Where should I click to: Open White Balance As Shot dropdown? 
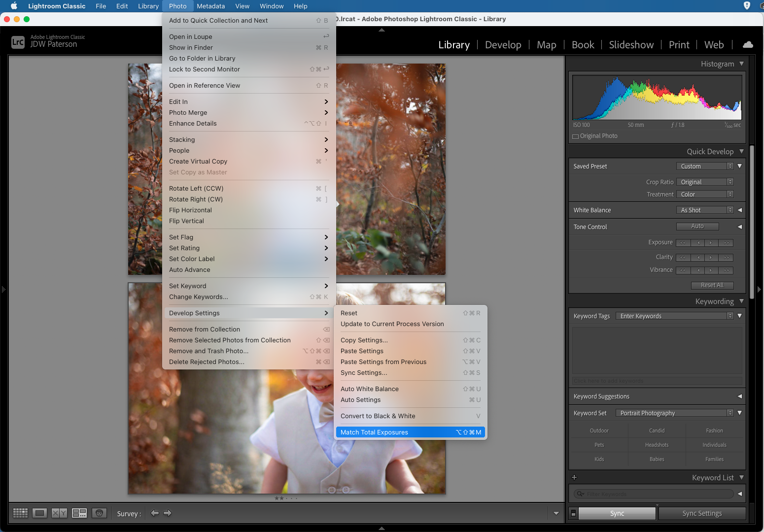coord(705,210)
